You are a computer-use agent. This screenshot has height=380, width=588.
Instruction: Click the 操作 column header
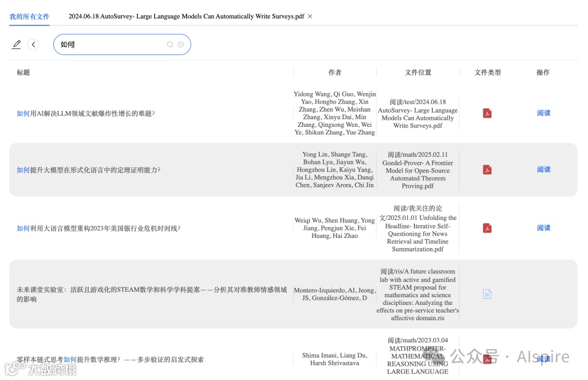(543, 72)
